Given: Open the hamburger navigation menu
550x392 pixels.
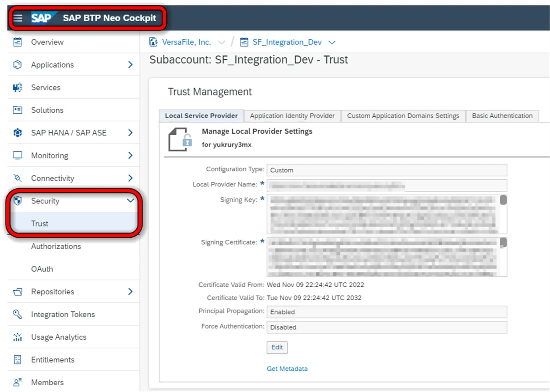Looking at the screenshot, I should [18, 18].
